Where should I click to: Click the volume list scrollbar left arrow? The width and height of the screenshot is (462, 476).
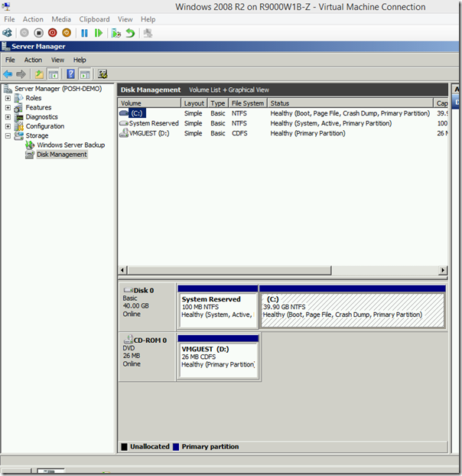pos(122,270)
